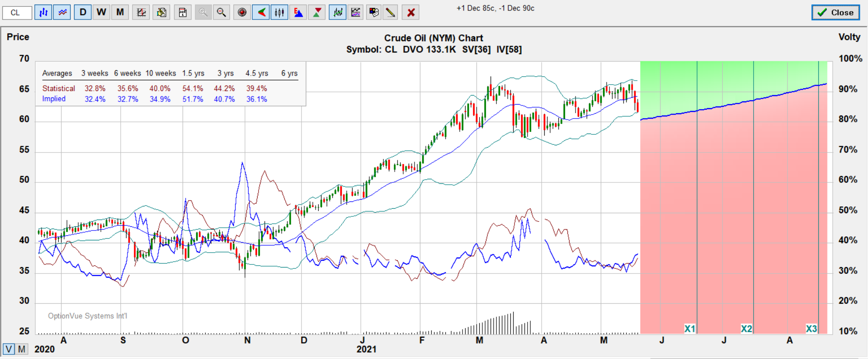Click the zoom out magnifier icon

pyautogui.click(x=221, y=12)
